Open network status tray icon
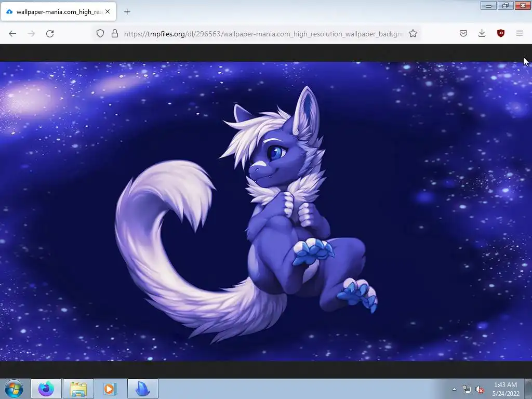This screenshot has width=532, height=399. [467, 390]
